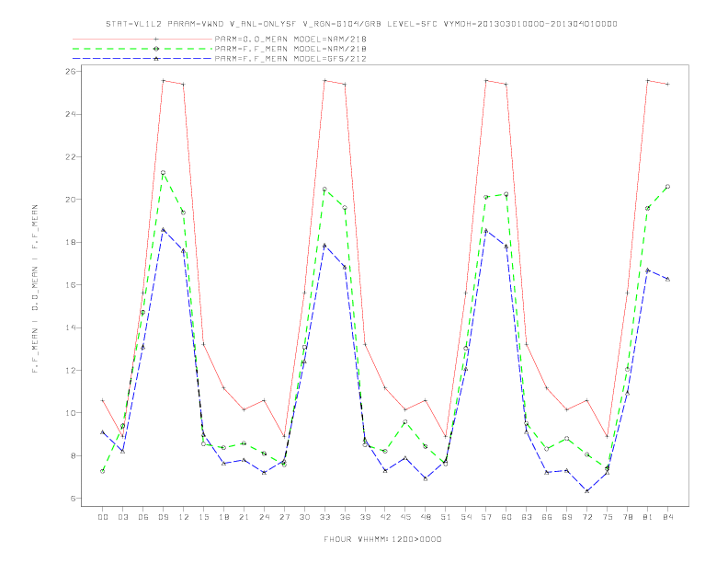Click x-axis tick label 60
Viewport: 728px width, 563px height.
point(506,517)
